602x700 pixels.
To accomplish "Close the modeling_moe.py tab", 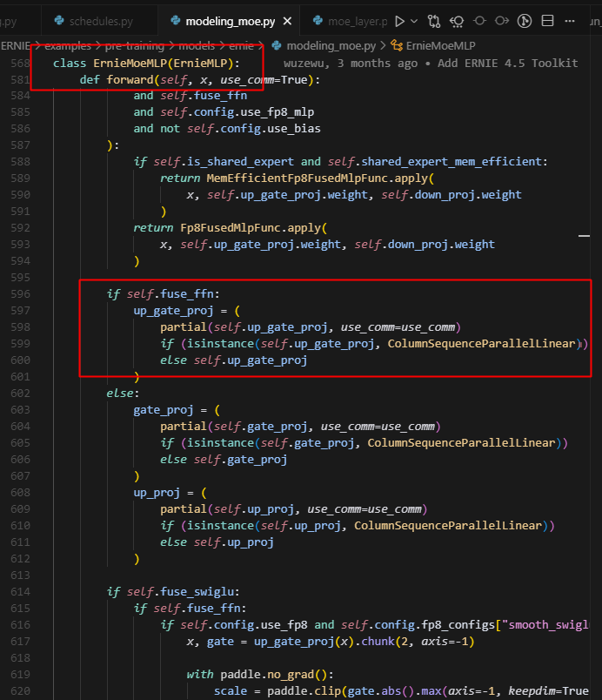I will tap(287, 20).
